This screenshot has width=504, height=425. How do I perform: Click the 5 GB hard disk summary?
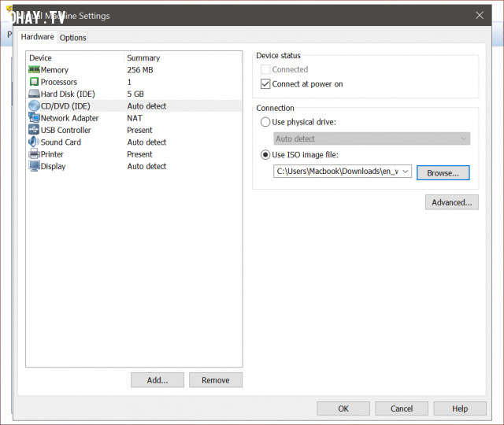tap(135, 94)
